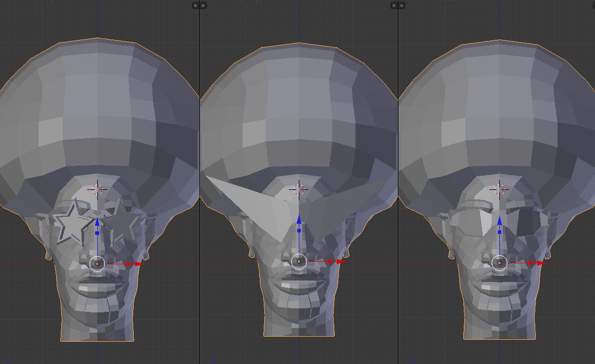Click blue Z-axis arrow tip in left viewport
Screen dimensions: 595x364
pos(97,220)
